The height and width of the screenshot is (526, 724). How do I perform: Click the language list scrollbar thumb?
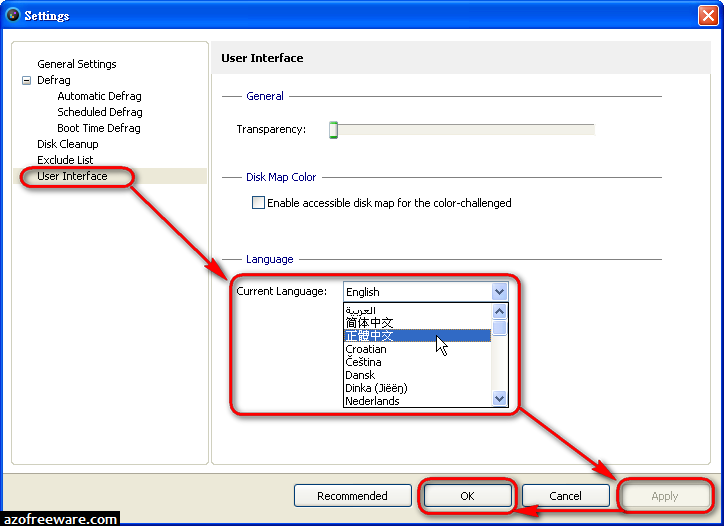[499, 328]
